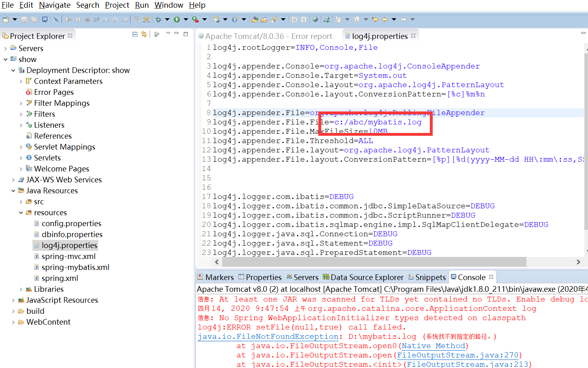Click the Open Type folder toolbar icon
This screenshot has width=588, height=368.
click(x=255, y=19)
